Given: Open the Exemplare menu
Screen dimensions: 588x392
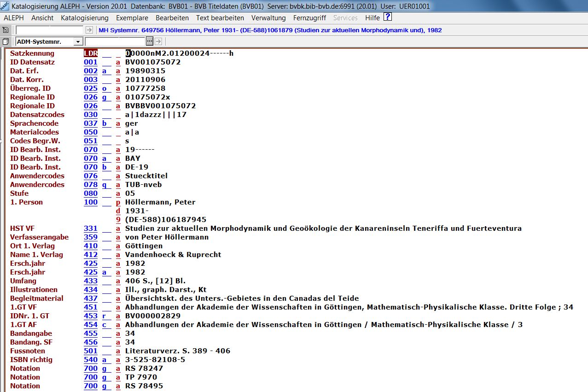Looking at the screenshot, I should [132, 18].
